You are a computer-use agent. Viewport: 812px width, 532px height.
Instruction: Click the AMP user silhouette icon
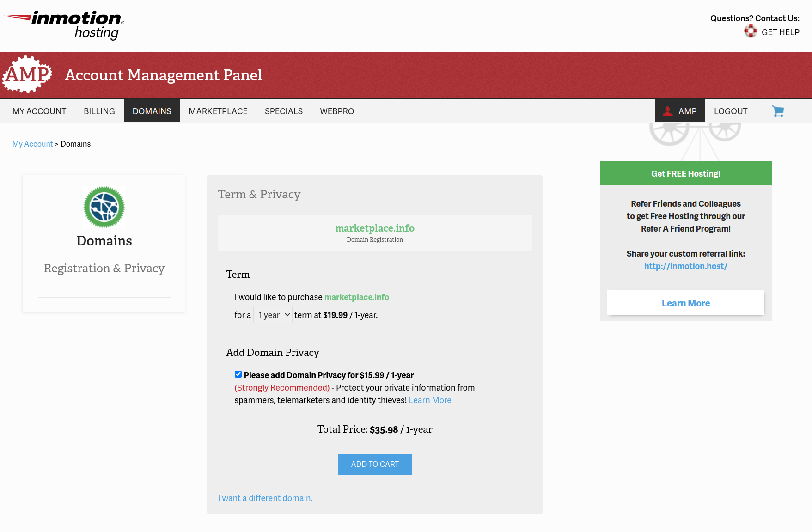coord(668,111)
